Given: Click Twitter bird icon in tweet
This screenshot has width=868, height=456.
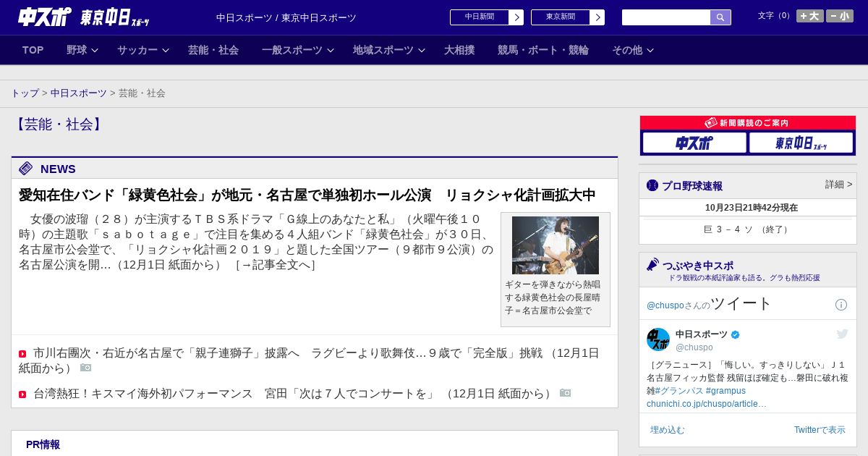Looking at the screenshot, I should 842,334.
